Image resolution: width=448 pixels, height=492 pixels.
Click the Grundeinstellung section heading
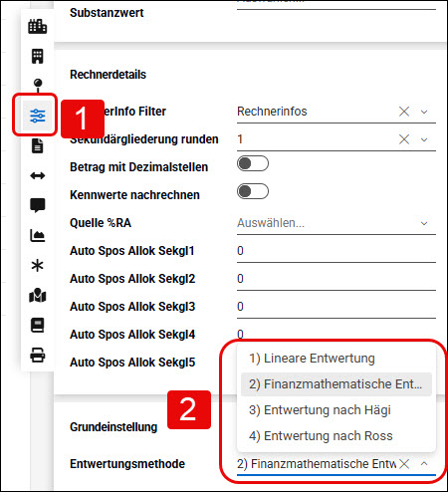point(113,427)
